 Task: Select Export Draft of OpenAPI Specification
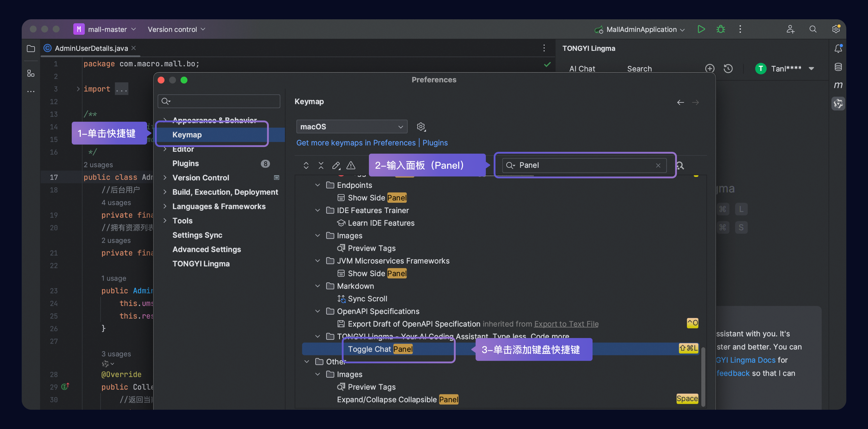click(x=414, y=324)
